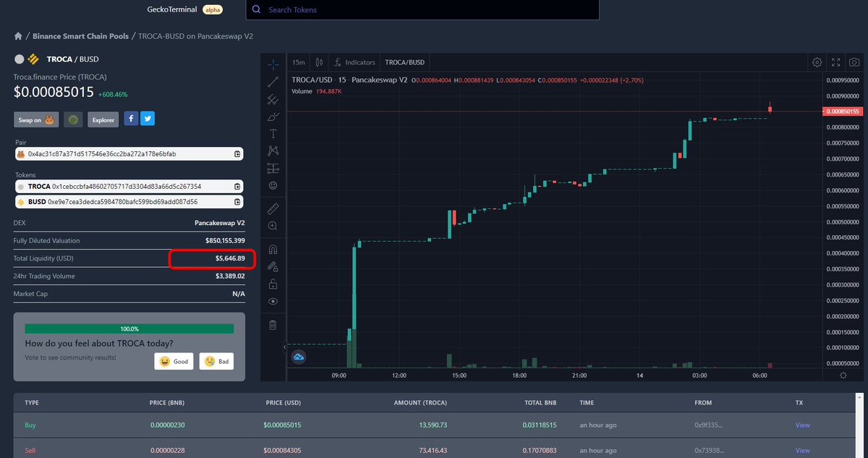
Task: Collapse the drawing toolbar with side arrow
Action: coord(284,348)
